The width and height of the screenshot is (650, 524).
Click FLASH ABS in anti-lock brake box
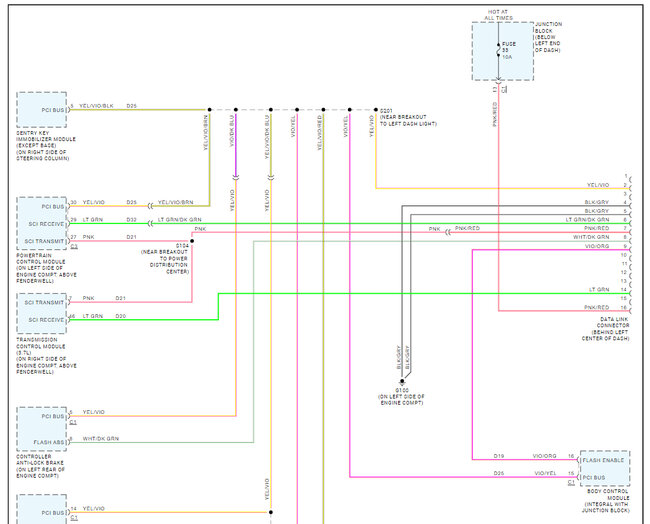49,442
